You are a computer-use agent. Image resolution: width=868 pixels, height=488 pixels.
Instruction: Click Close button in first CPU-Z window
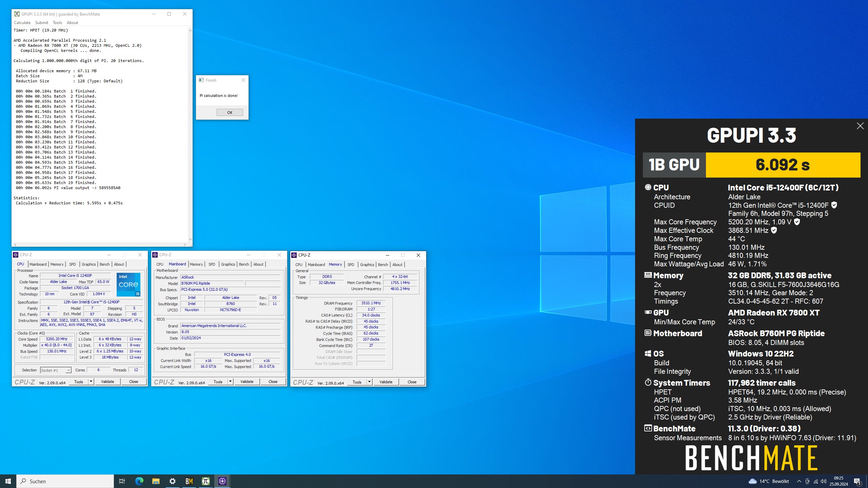tap(134, 382)
